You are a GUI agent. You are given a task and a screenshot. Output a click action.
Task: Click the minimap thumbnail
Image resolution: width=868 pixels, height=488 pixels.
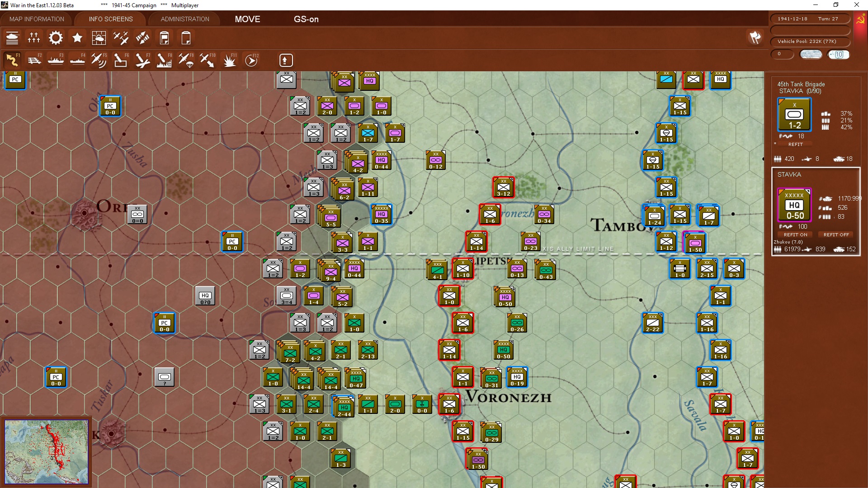47,451
